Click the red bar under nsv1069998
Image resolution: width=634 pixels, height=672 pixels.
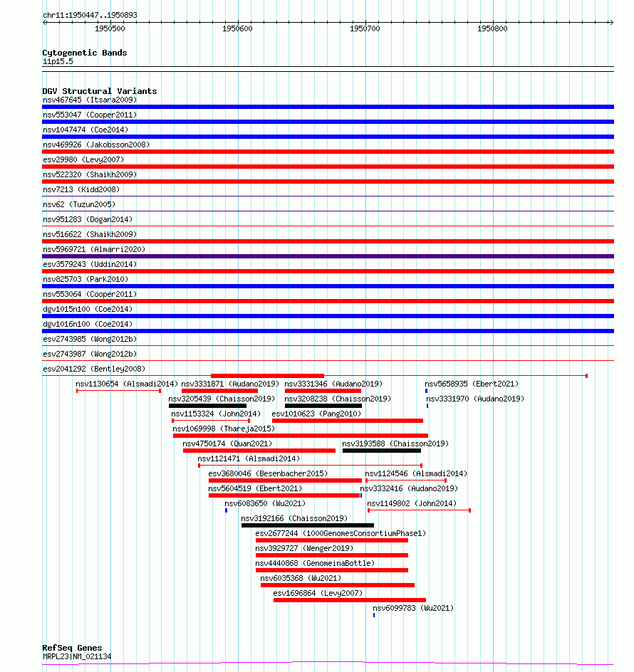301,436
